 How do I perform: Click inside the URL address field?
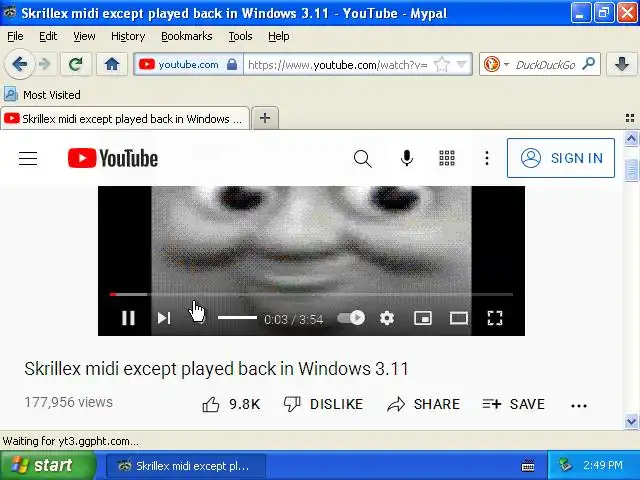pos(338,64)
